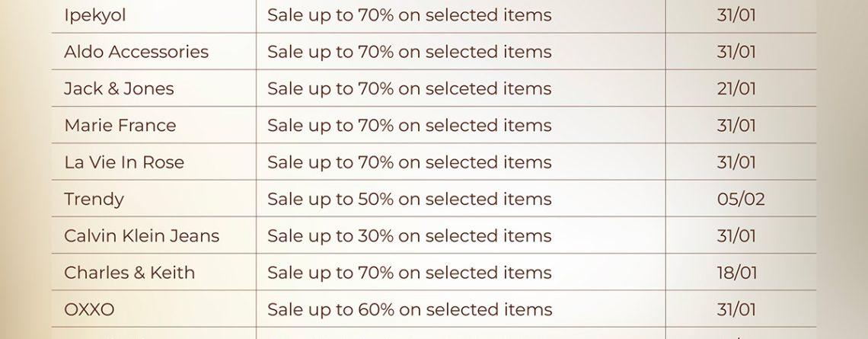Click the OXXO brand name
The image size is (868, 339).
(x=89, y=309)
